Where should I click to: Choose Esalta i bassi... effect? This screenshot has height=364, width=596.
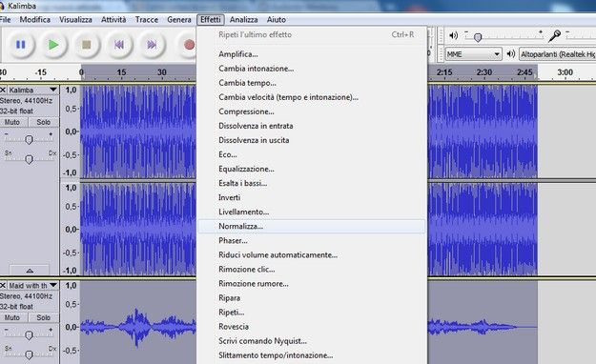(312, 183)
